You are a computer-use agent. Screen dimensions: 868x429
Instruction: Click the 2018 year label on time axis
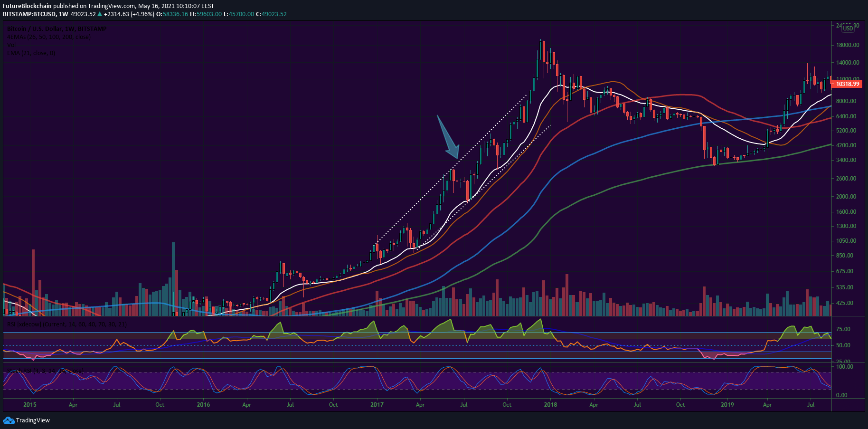551,405
